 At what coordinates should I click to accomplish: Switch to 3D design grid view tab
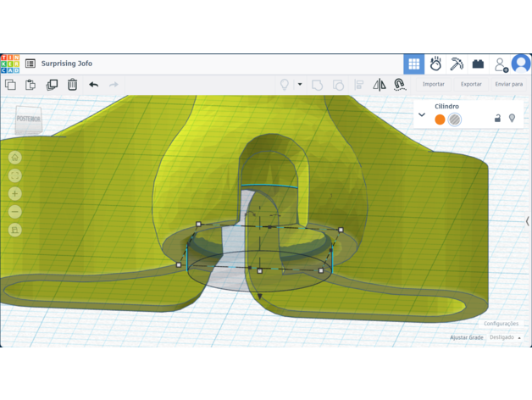(x=413, y=64)
